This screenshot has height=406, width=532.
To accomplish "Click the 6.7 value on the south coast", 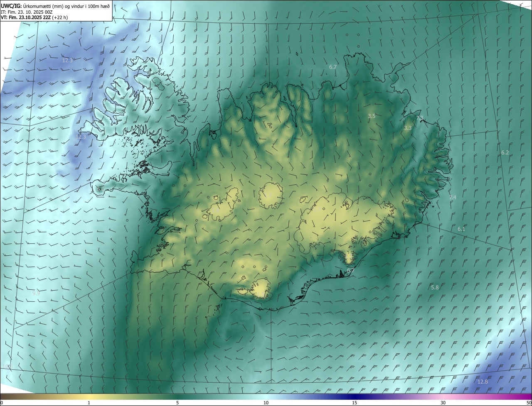I will coord(350,271).
